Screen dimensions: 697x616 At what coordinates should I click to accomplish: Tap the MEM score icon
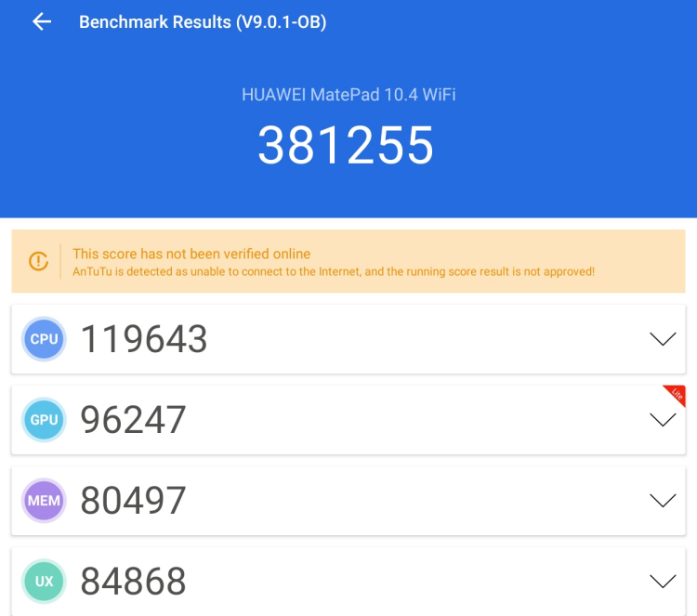(44, 501)
